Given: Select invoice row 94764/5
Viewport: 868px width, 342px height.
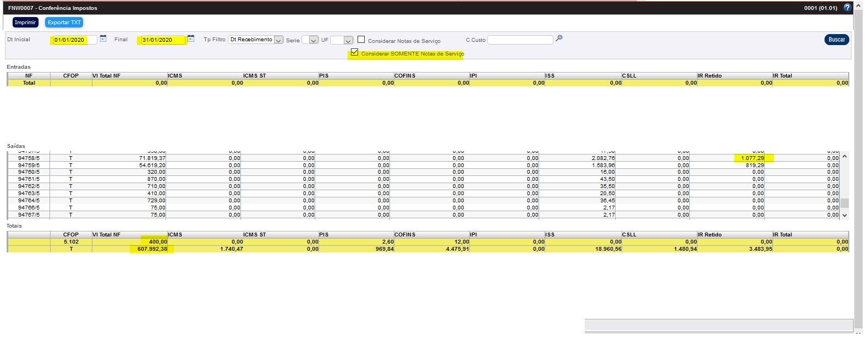Looking at the screenshot, I should [29, 201].
